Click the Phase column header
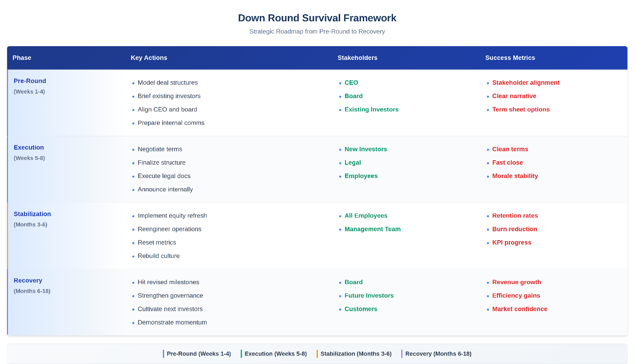Image resolution: width=635 pixels, height=364 pixels. [22, 58]
